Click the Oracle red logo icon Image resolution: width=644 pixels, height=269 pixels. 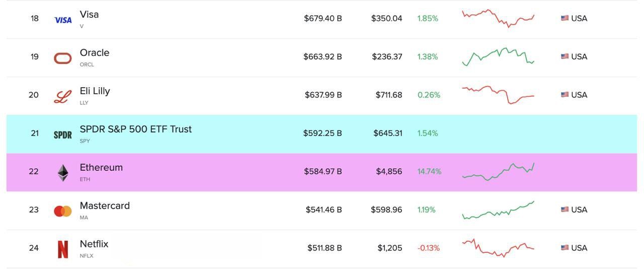tap(63, 58)
